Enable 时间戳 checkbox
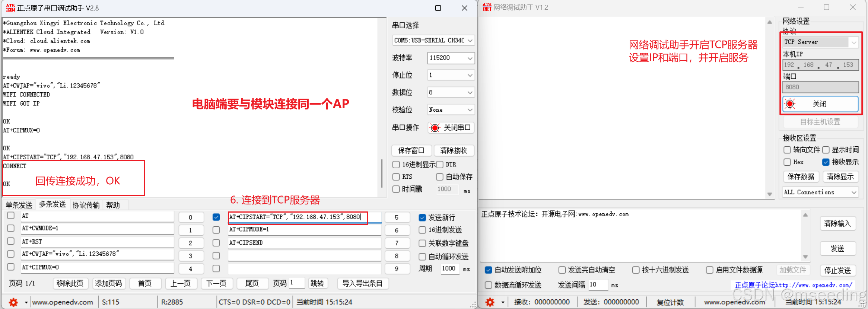 tap(396, 189)
